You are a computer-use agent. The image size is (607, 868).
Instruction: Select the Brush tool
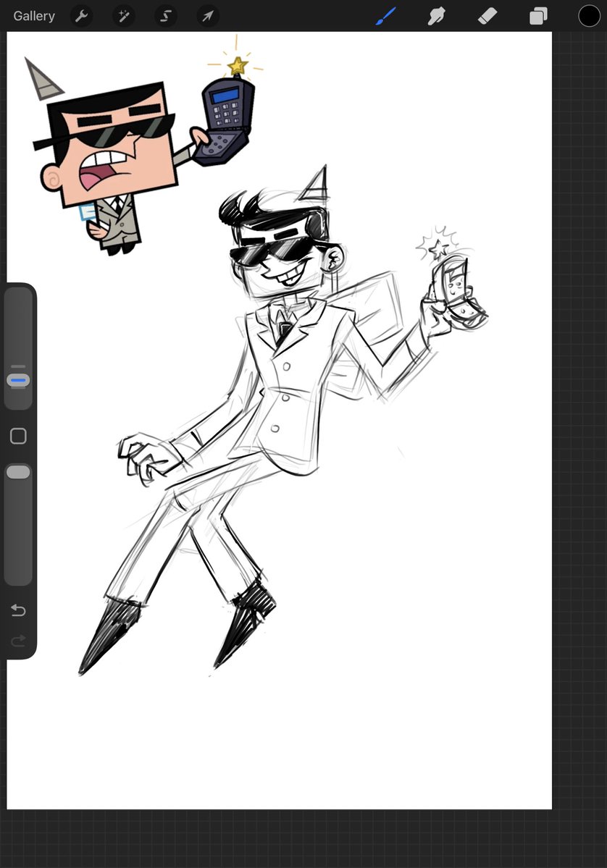(385, 16)
